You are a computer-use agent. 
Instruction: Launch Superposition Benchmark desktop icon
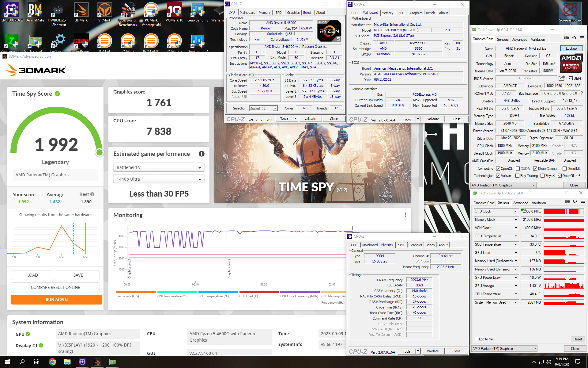point(128,14)
